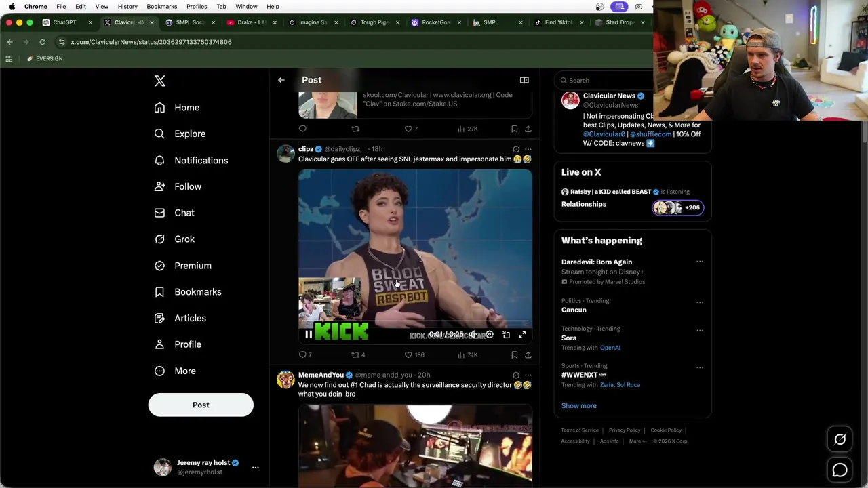Reply to the clipz post with 7 replies
This screenshot has height=488, width=868.
[305, 354]
